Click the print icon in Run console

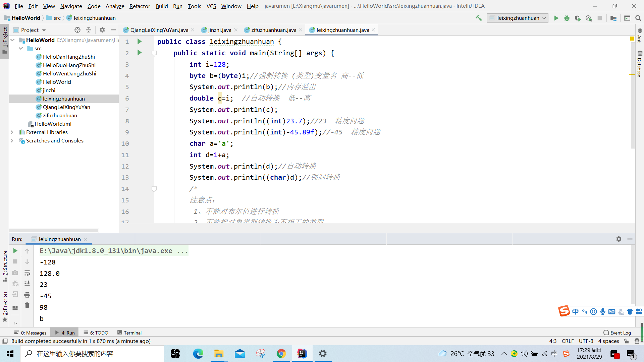(27, 295)
